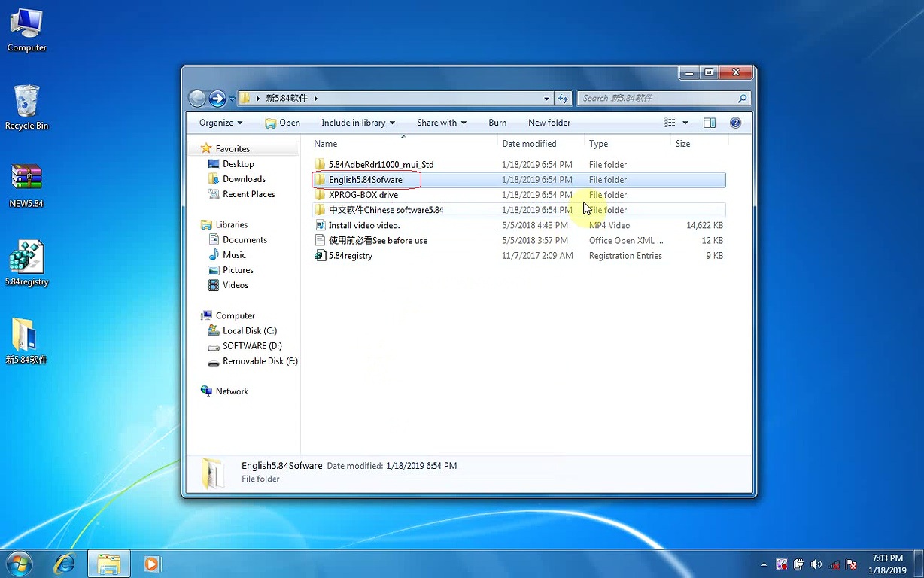The image size is (924, 578).
Task: Show hidden icons in the system tray
Action: pyautogui.click(x=764, y=564)
